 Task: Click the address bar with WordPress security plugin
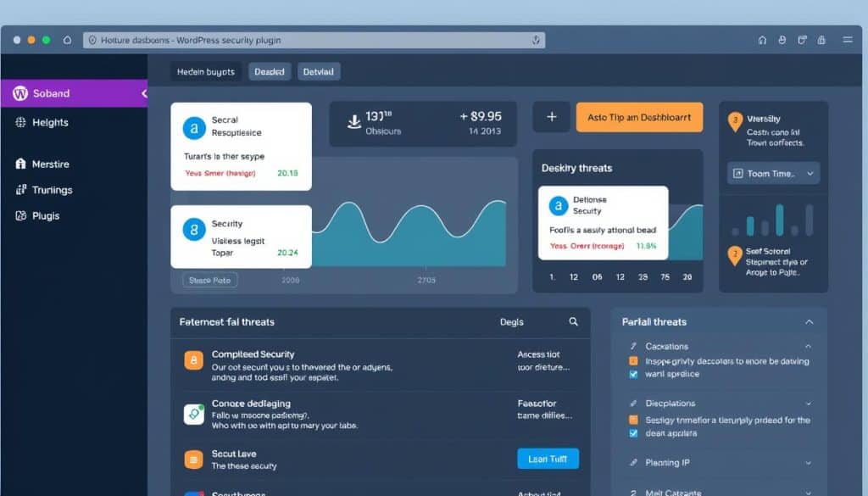tap(314, 40)
